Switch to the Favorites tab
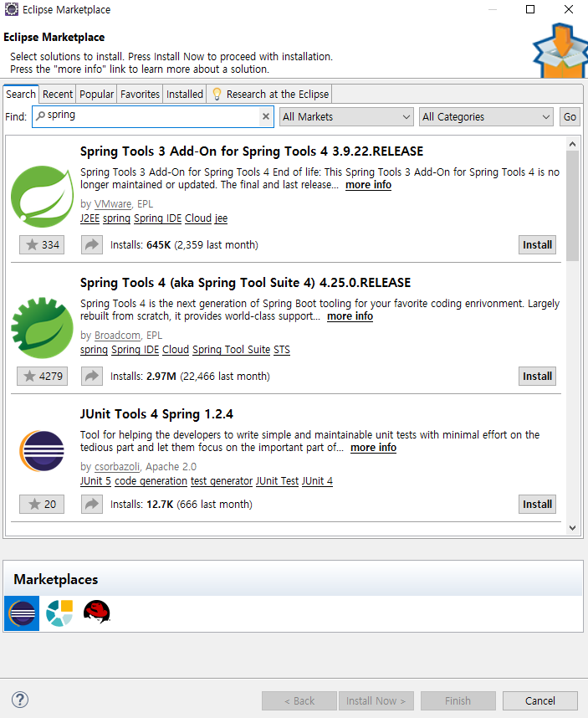Screen dimensions: 588x718 (x=140, y=94)
